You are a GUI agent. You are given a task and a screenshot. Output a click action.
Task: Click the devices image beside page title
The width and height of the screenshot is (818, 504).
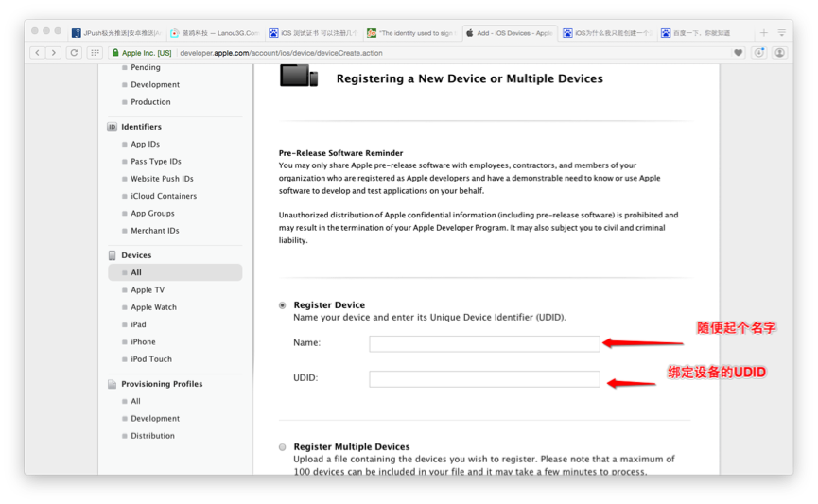299,76
